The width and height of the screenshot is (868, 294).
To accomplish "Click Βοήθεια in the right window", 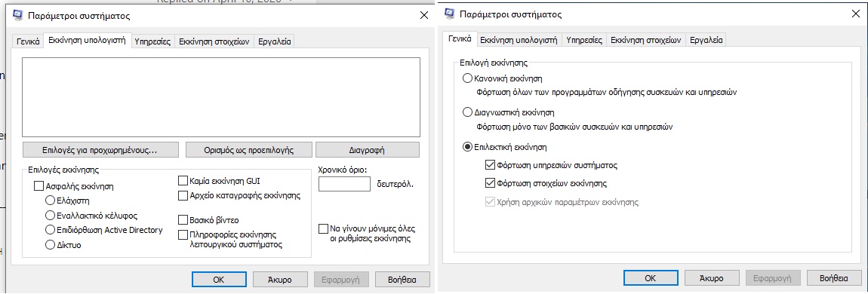I will [x=834, y=278].
